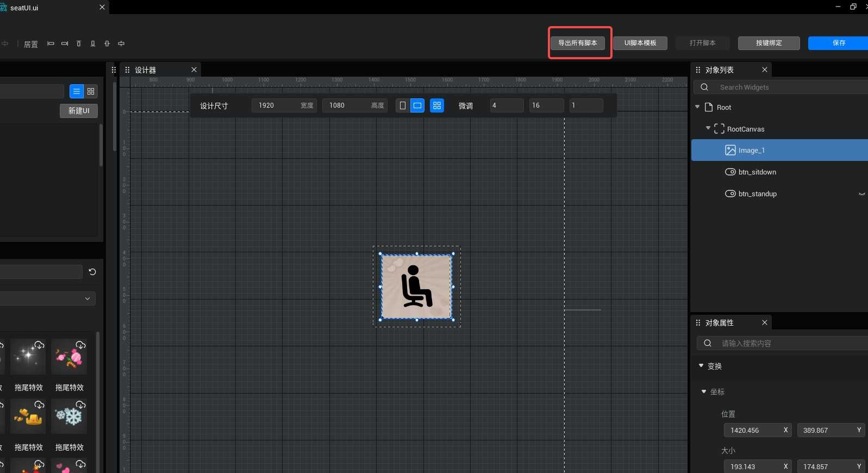Click the center-on-vertical-axis alignment icon
Viewport: 868px width, 473px height.
tap(107, 43)
